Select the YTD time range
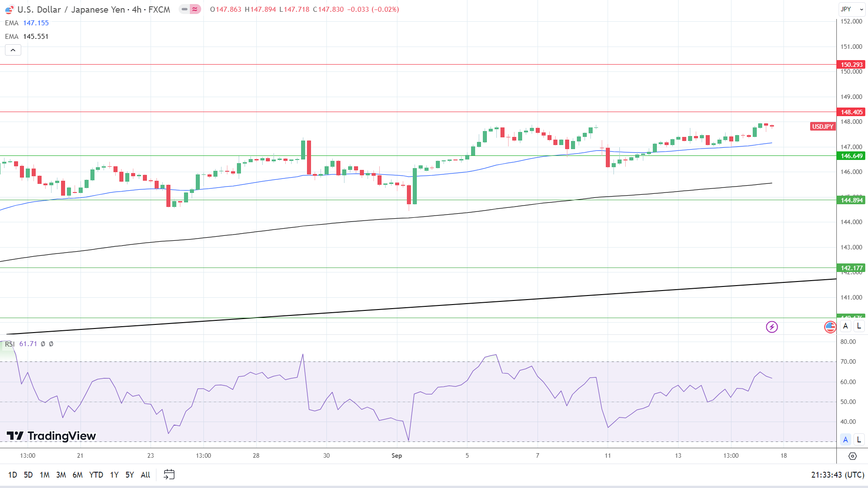 coord(96,474)
